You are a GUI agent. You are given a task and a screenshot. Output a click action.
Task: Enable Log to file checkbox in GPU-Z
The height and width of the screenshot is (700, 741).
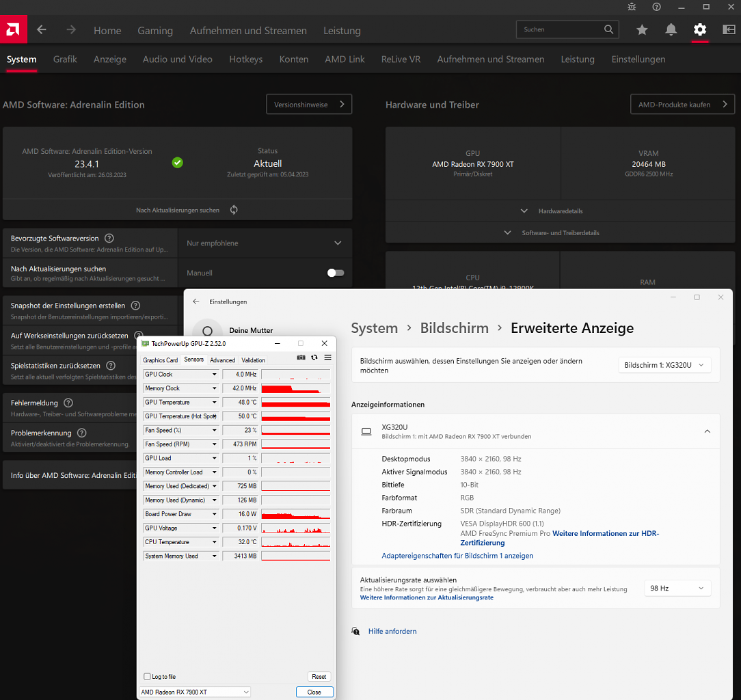(147, 676)
